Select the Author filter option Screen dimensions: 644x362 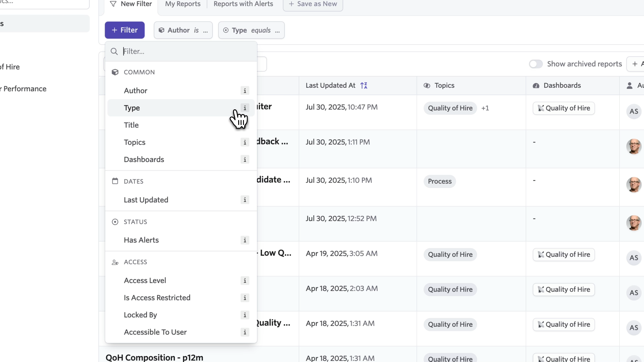[181, 91]
